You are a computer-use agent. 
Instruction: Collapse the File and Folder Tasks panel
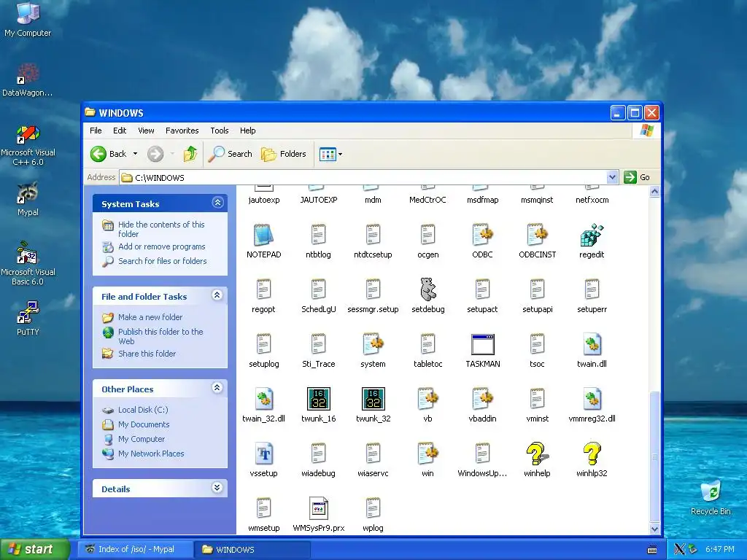[217, 296]
